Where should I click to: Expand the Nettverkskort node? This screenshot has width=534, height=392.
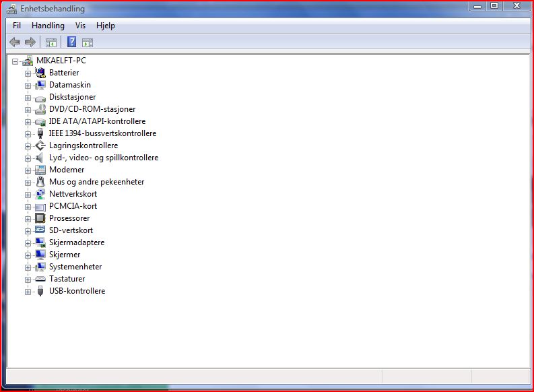(28, 195)
